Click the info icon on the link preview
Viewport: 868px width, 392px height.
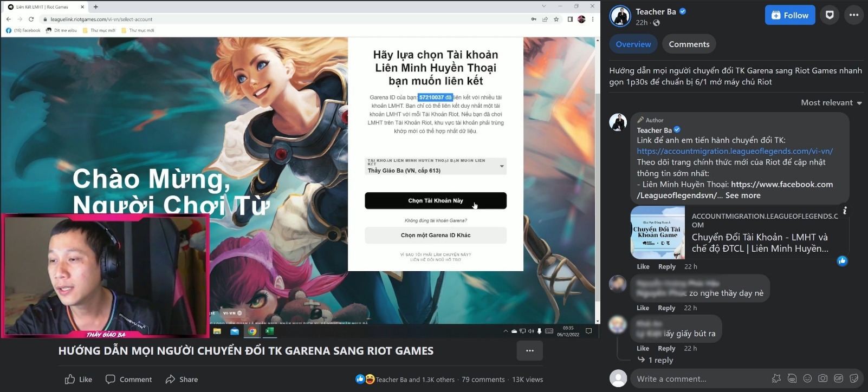point(844,211)
